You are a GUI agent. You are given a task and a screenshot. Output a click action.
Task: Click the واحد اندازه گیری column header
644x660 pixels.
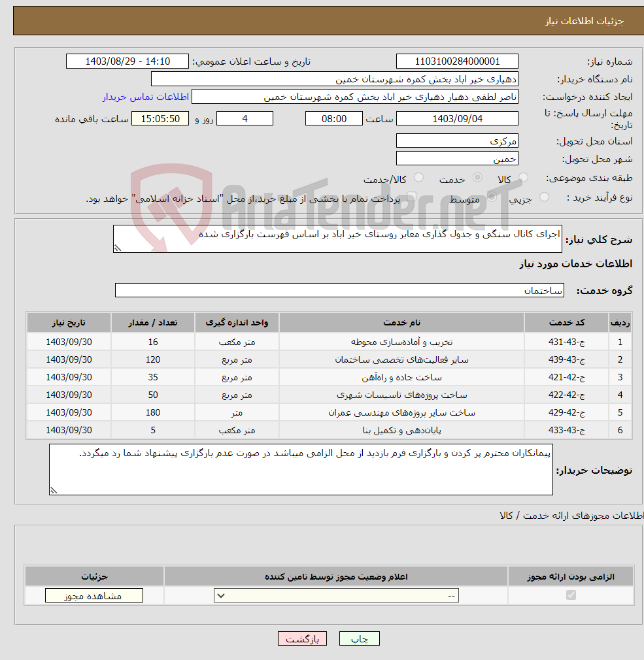point(237,322)
